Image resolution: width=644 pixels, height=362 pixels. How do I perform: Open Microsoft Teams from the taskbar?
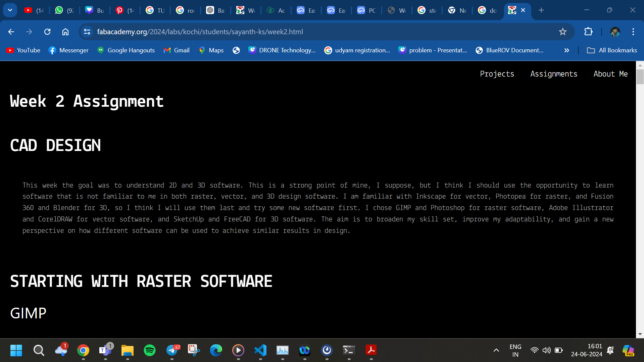[x=105, y=350]
